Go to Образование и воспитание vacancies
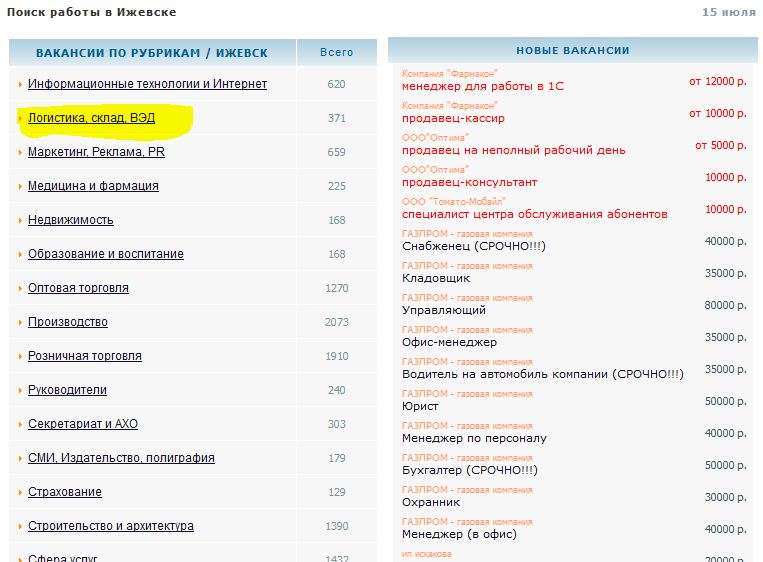This screenshot has width=763, height=562. pos(105,254)
